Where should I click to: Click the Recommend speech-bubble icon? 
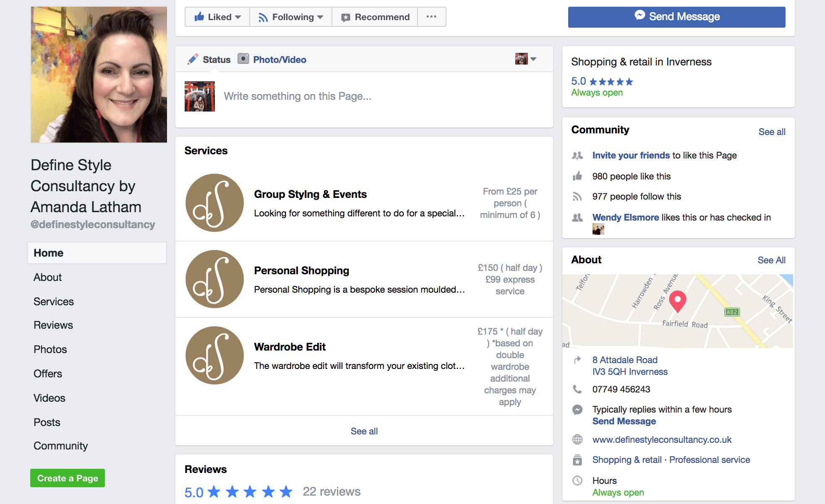tap(345, 18)
